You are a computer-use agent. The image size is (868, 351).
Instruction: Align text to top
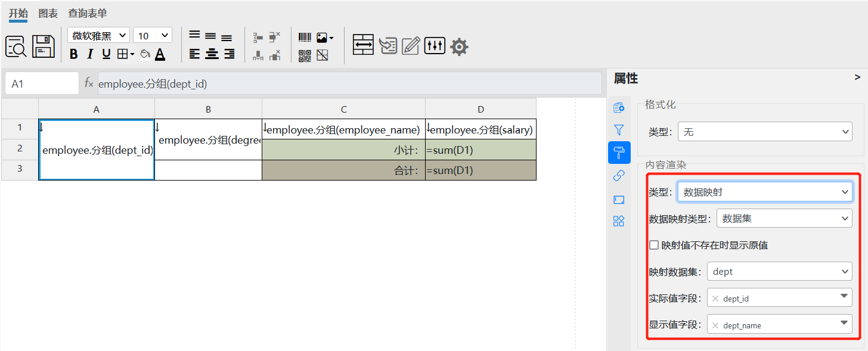tap(194, 35)
